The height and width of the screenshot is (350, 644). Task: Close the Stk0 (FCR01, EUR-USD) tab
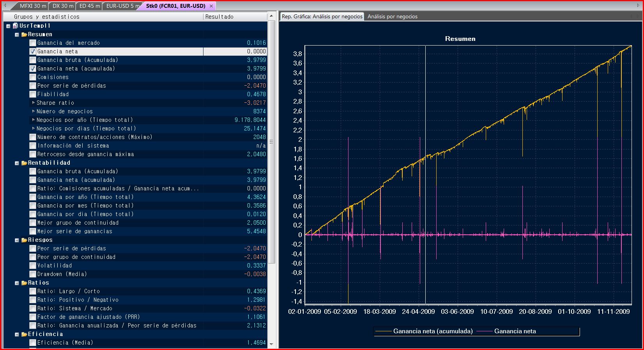point(211,6)
